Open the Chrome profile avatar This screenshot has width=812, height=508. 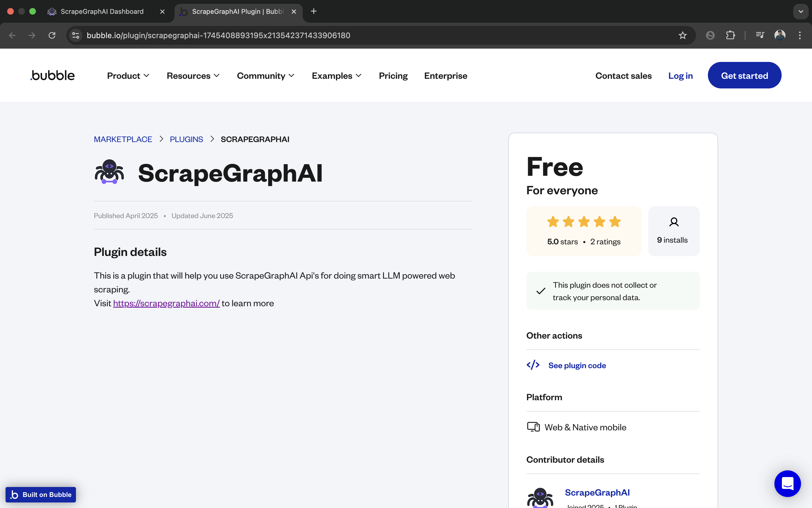780,35
